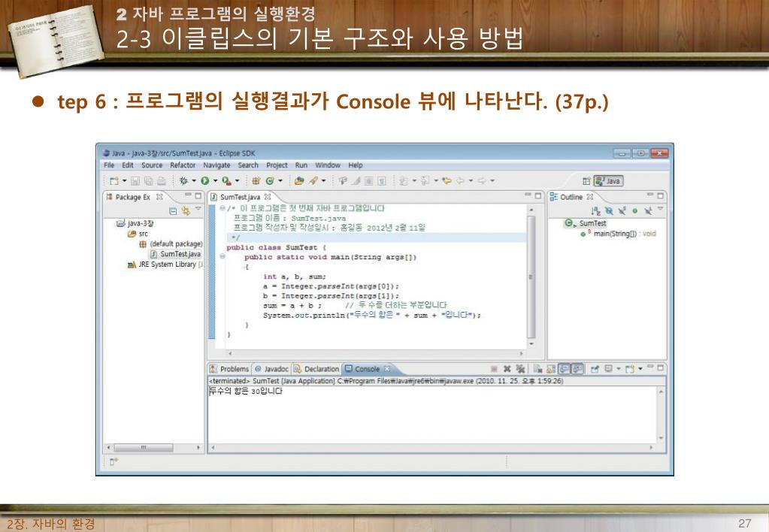This screenshot has height=532, width=769.
Task: Toggle Hide Fields in Outline toolbar
Action: (609, 211)
